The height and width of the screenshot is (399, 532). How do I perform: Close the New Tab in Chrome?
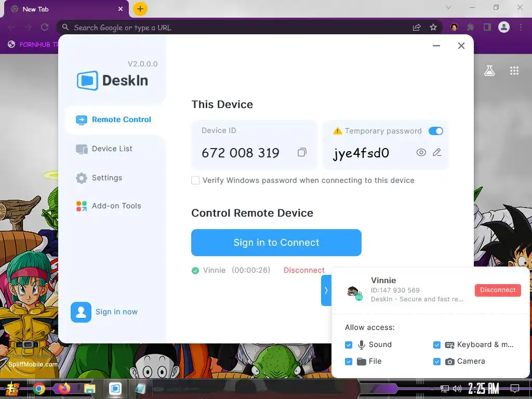click(x=121, y=9)
